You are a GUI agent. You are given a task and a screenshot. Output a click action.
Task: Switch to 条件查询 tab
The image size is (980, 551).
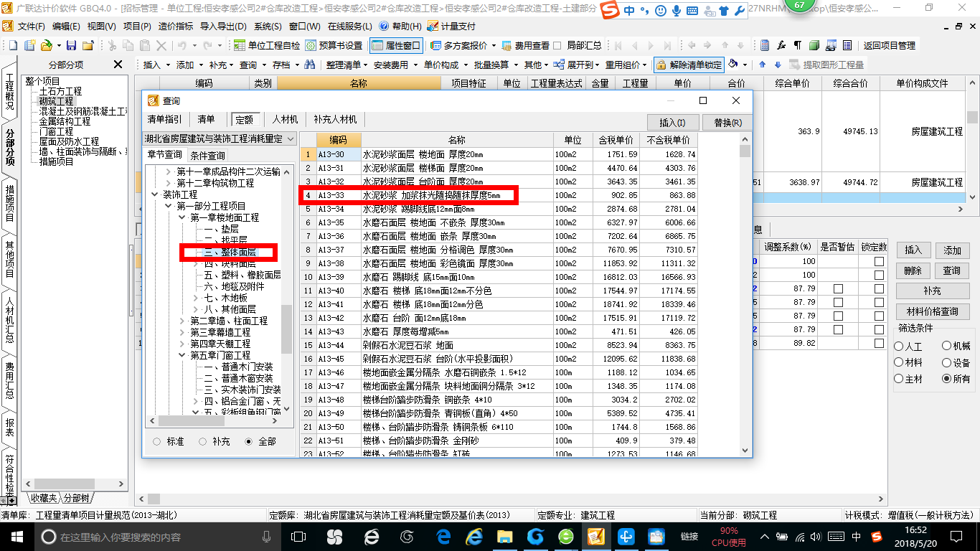(x=207, y=155)
